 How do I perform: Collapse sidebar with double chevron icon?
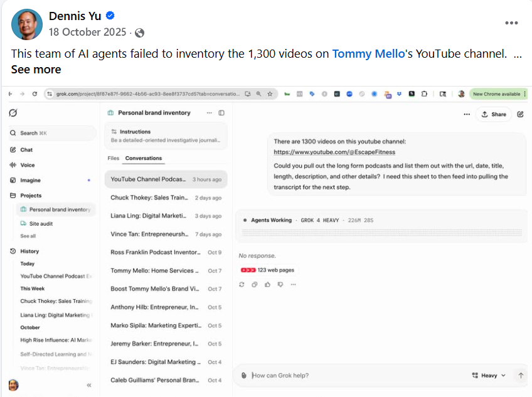click(x=89, y=385)
